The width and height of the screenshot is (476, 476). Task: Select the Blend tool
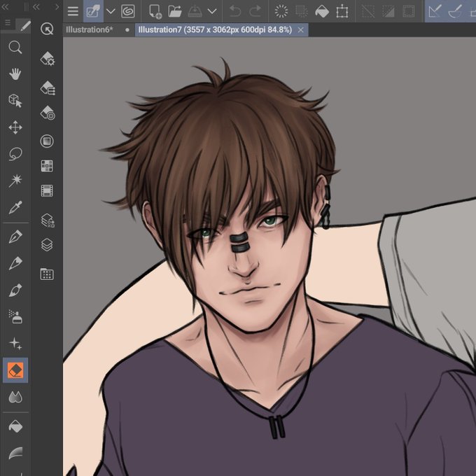[x=15, y=397]
